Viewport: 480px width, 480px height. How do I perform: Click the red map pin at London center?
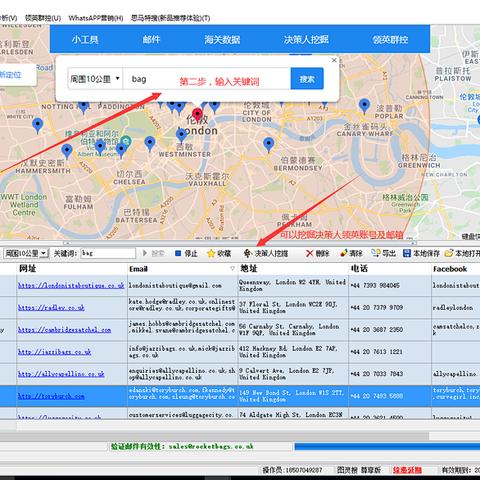pos(198,115)
